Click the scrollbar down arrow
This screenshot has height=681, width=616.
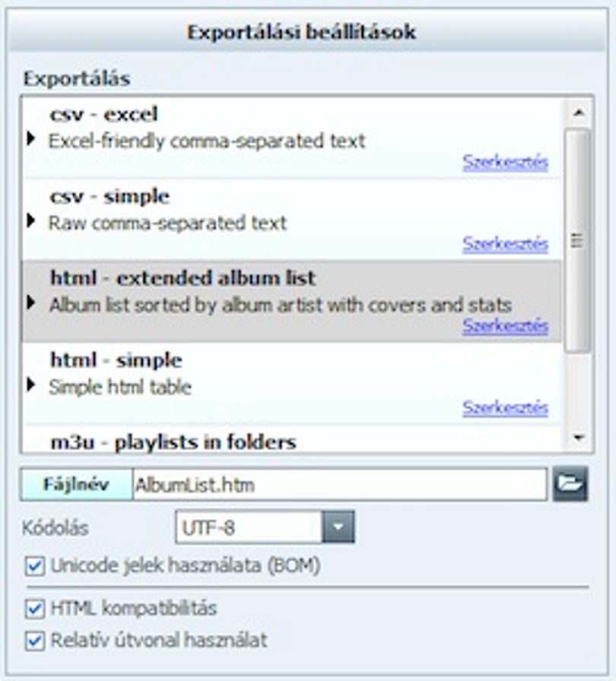578,437
